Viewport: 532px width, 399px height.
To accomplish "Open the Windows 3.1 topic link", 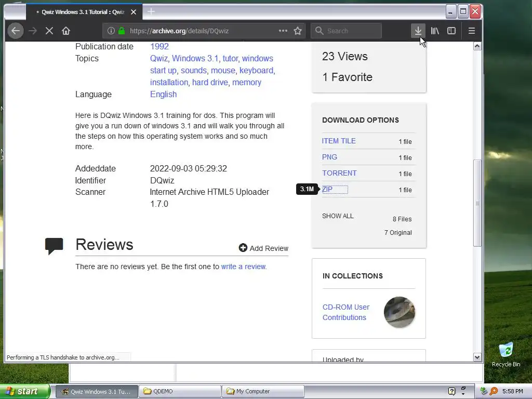I will pyautogui.click(x=195, y=58).
